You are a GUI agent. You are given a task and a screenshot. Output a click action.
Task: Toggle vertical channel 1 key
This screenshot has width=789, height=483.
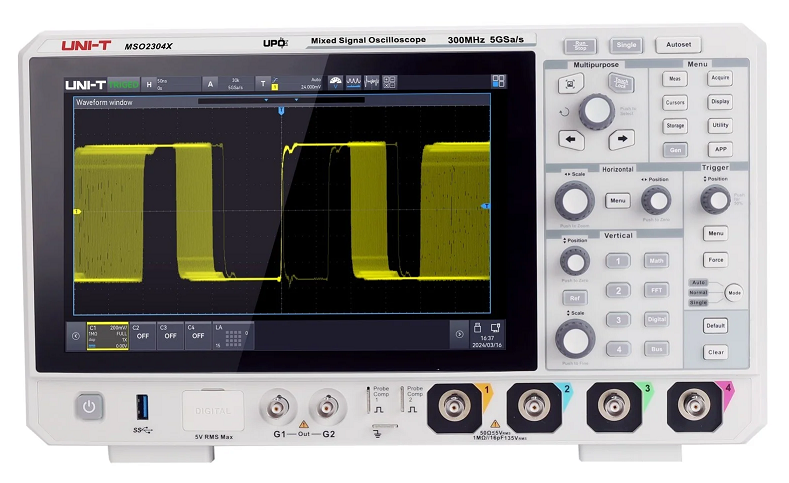pos(618,261)
